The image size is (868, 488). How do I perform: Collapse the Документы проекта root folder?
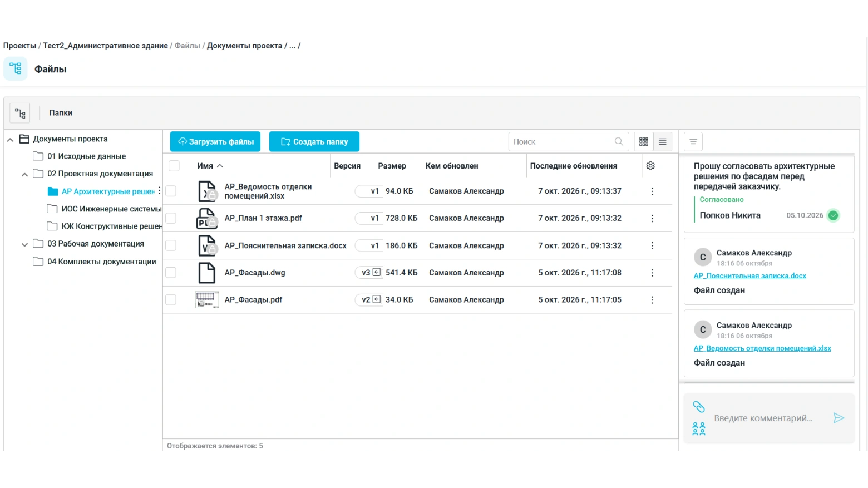(x=10, y=140)
